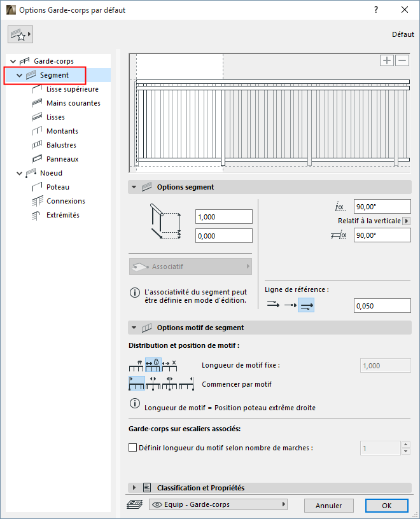
Task: Click the Annuler button
Action: coord(328,506)
